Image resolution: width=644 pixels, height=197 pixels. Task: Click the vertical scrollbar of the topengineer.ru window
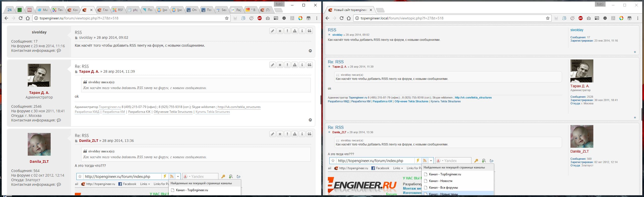(320, 100)
